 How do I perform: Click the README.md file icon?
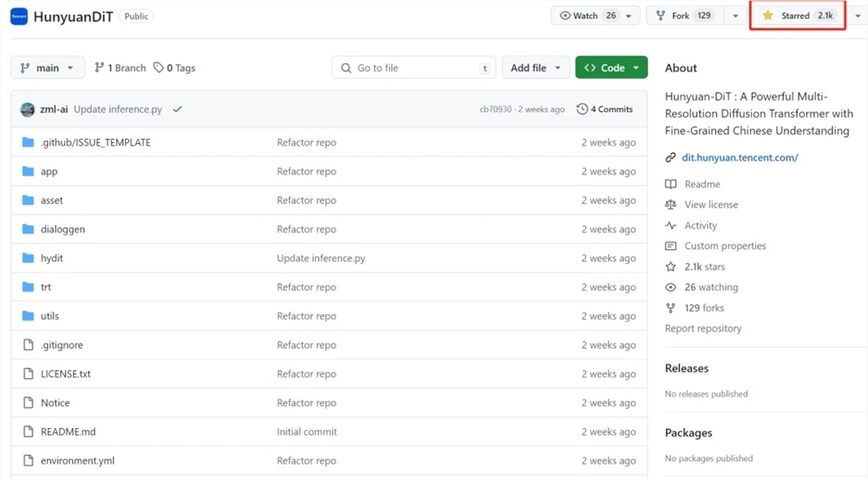[x=29, y=431]
